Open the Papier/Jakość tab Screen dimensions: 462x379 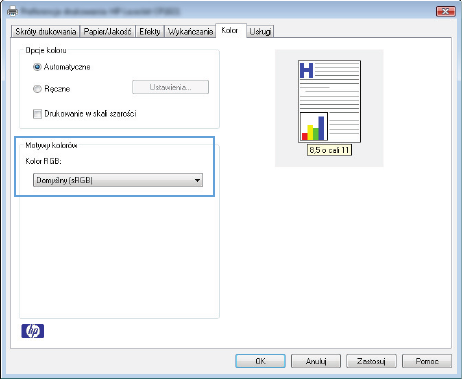pos(107,32)
